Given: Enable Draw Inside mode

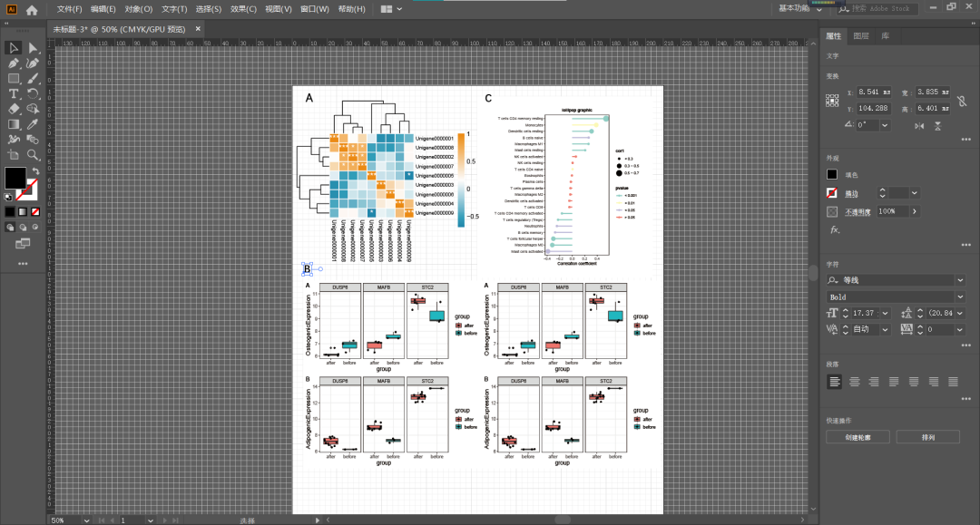Looking at the screenshot, I should pyautogui.click(x=35, y=228).
